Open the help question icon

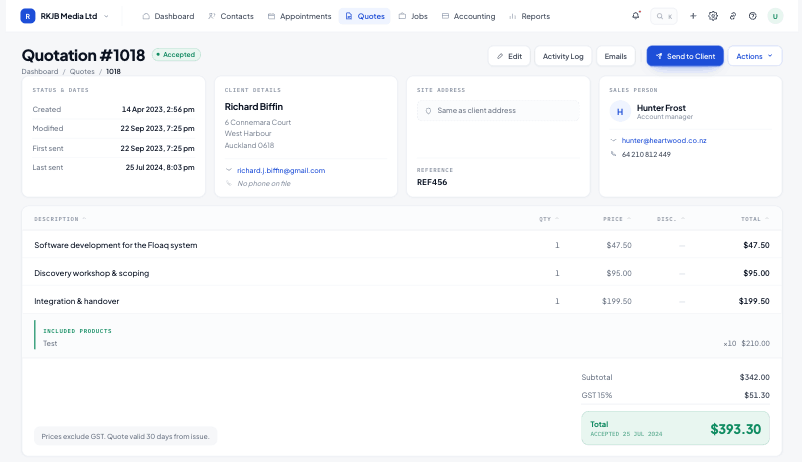click(752, 16)
